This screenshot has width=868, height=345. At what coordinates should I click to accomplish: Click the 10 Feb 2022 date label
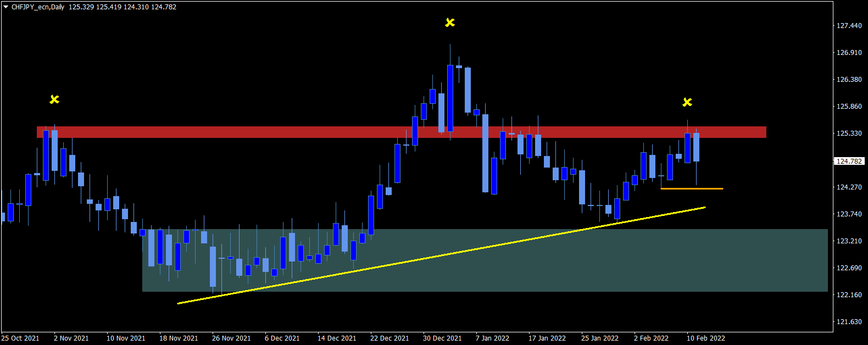tap(706, 338)
